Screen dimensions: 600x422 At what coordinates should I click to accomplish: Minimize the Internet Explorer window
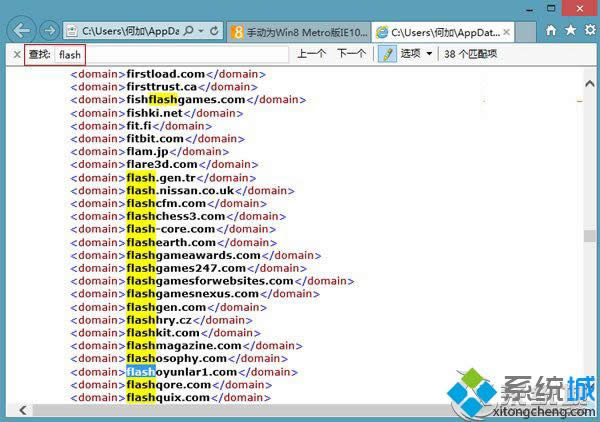[x=530, y=10]
